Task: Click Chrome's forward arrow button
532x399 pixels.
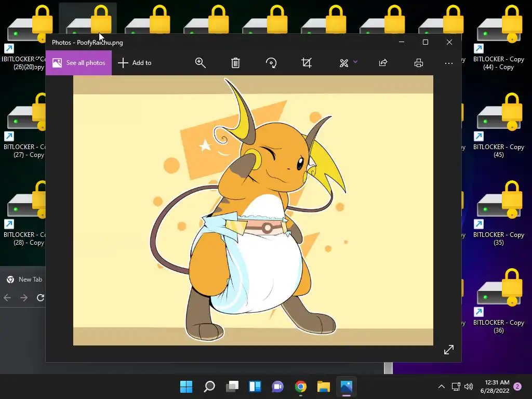Action: point(24,298)
